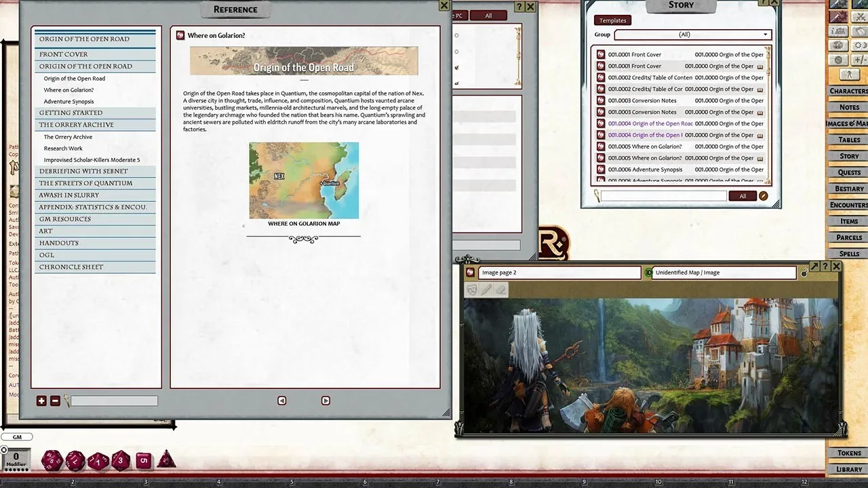Go to the previous reference page arrow
This screenshot has width=868, height=488.
click(282, 401)
